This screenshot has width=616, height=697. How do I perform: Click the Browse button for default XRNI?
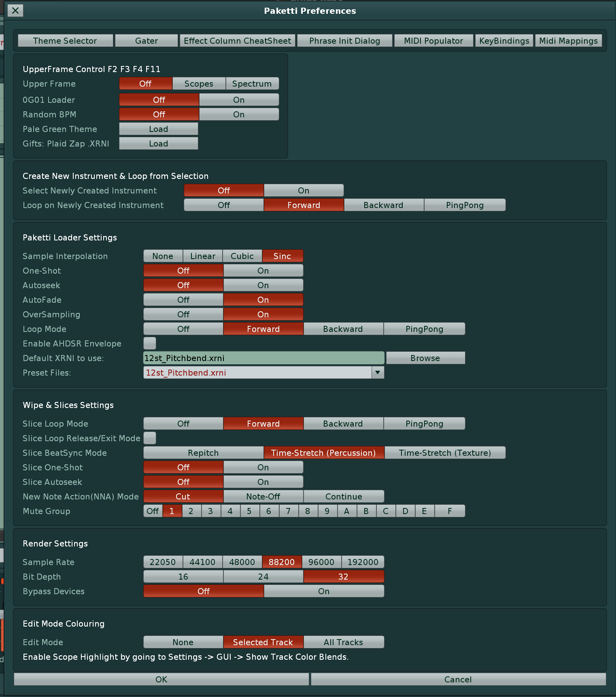pos(425,358)
